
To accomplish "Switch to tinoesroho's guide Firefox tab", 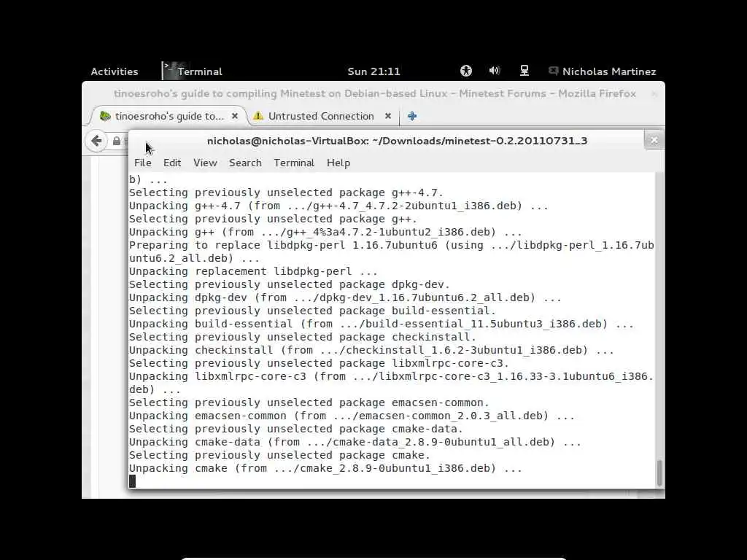I will 169,116.
